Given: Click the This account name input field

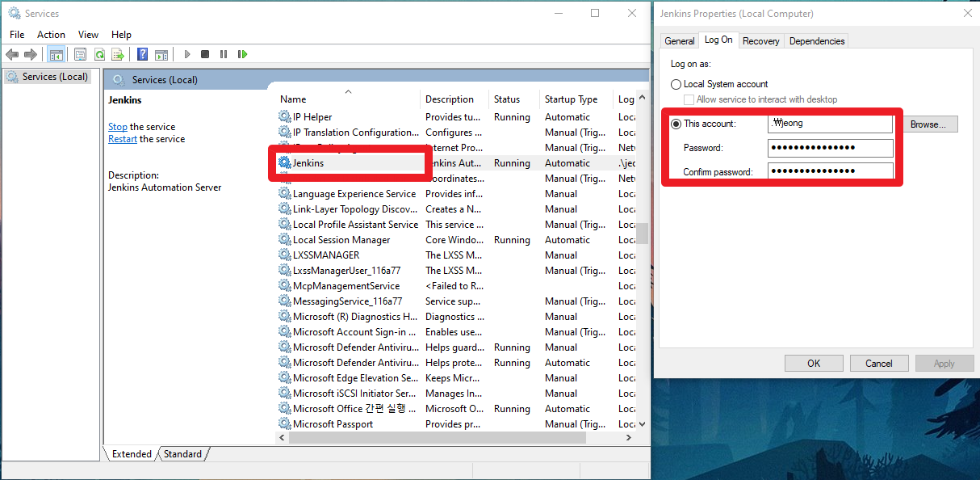Looking at the screenshot, I should coord(831,124).
